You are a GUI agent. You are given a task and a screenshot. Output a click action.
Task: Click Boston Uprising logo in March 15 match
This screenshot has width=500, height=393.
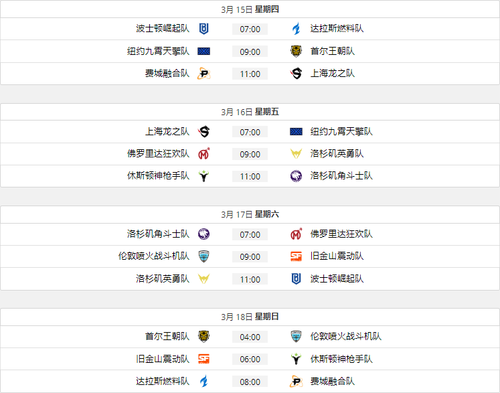tap(204, 29)
